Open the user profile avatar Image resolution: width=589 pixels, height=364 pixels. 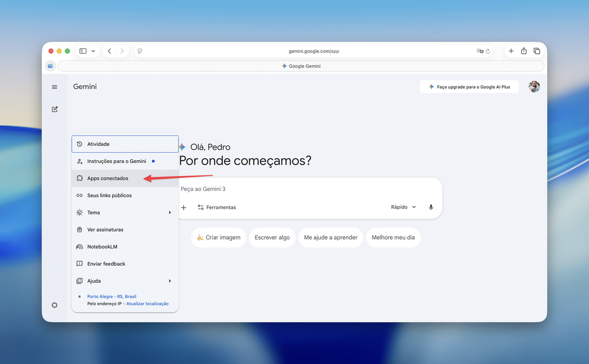(x=534, y=87)
